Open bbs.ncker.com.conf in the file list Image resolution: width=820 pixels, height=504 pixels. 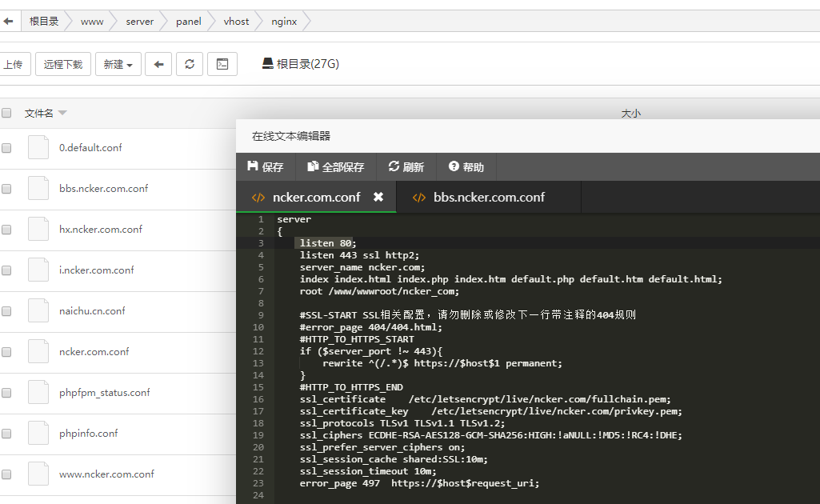pyautogui.click(x=103, y=188)
